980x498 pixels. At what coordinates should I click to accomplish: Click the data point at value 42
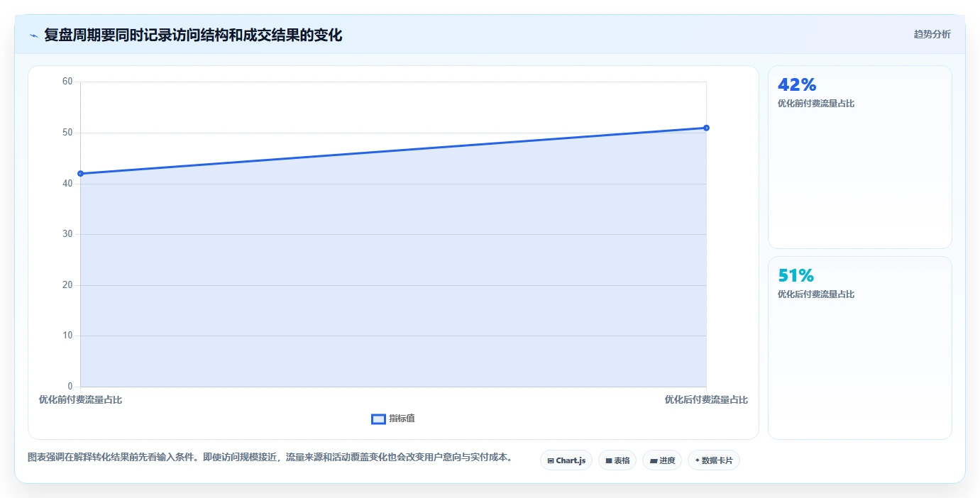point(80,174)
